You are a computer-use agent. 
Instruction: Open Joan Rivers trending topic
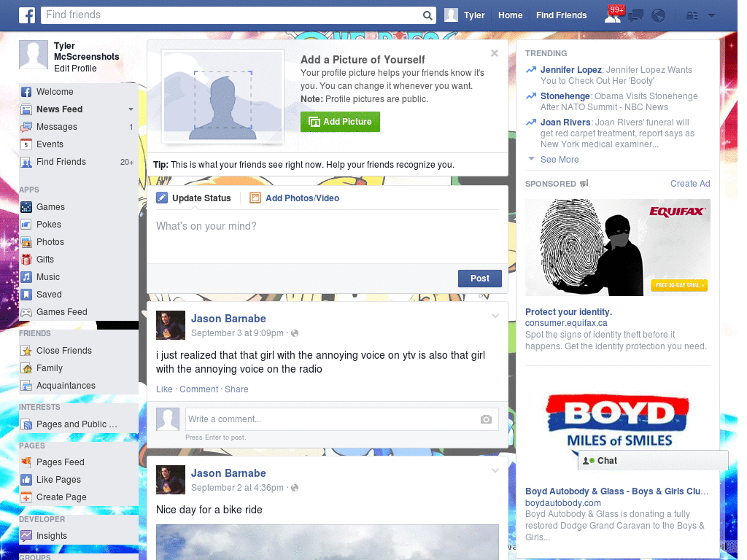565,122
